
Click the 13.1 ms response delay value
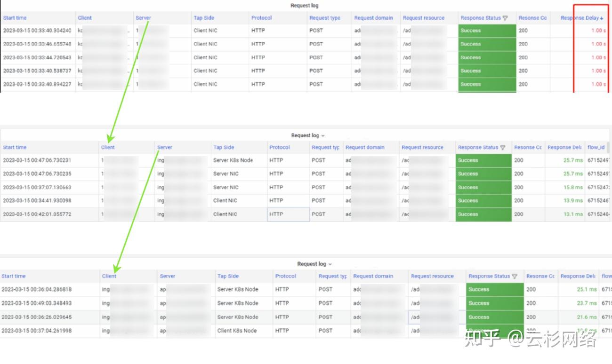coord(573,214)
